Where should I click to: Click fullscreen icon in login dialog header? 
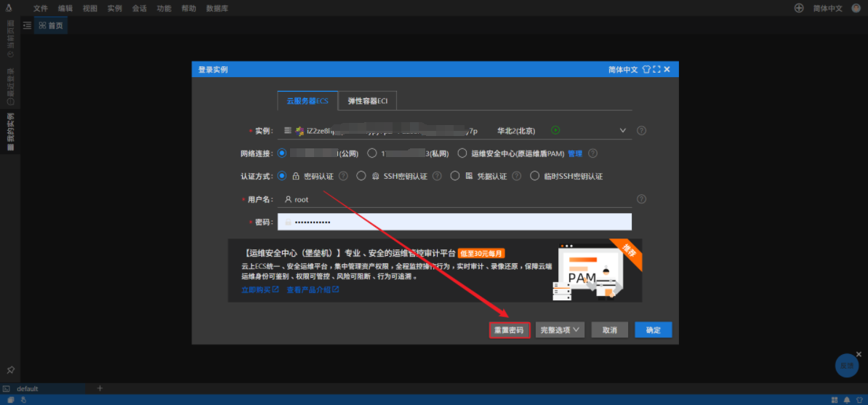click(x=656, y=70)
